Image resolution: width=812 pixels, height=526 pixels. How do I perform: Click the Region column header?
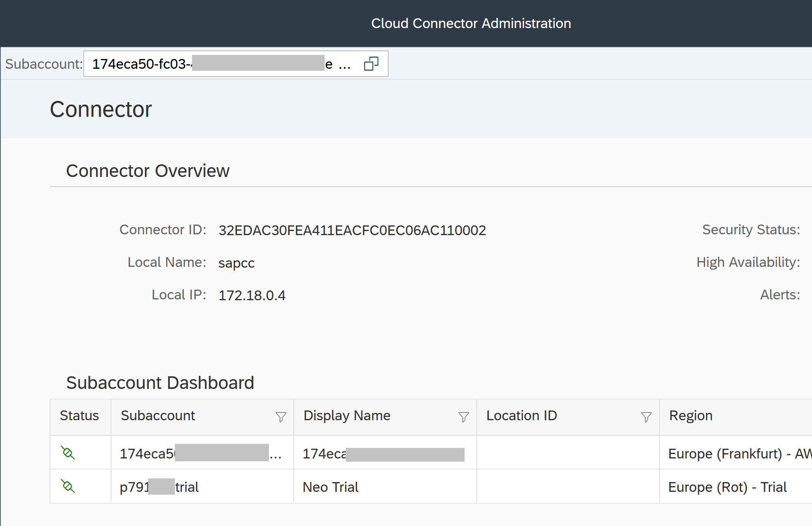click(x=691, y=416)
